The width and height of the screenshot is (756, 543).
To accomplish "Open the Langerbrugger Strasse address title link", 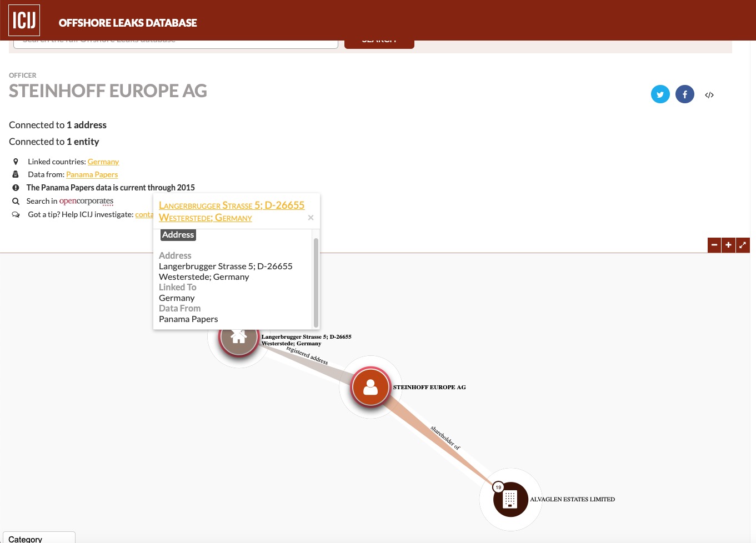I will [x=232, y=212].
